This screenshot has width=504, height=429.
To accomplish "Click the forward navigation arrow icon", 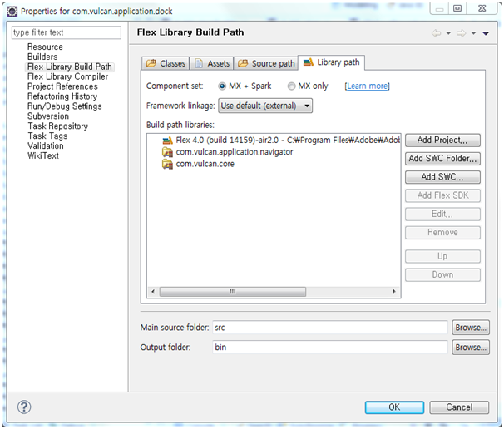I will click(462, 33).
